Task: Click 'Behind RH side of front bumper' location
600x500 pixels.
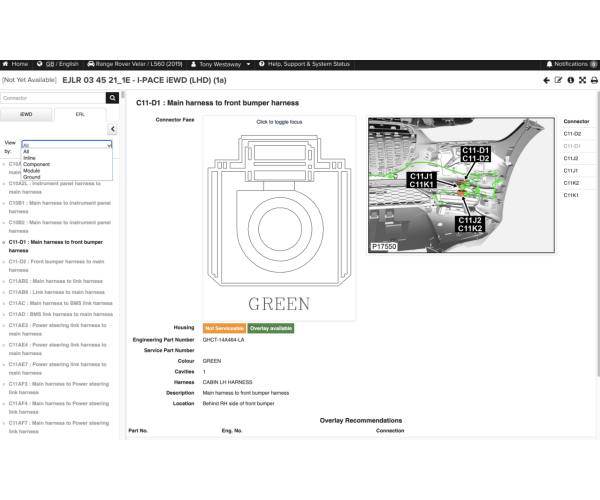Action: [x=238, y=404]
